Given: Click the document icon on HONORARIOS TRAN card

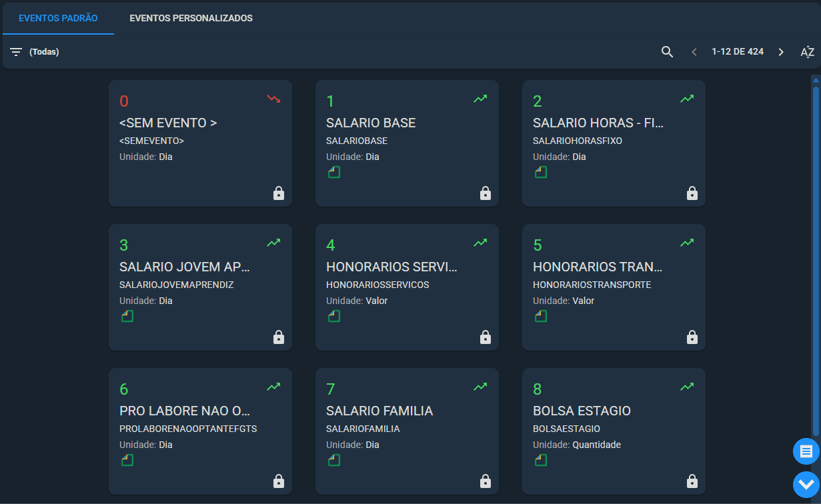Looking at the screenshot, I should 541,317.
